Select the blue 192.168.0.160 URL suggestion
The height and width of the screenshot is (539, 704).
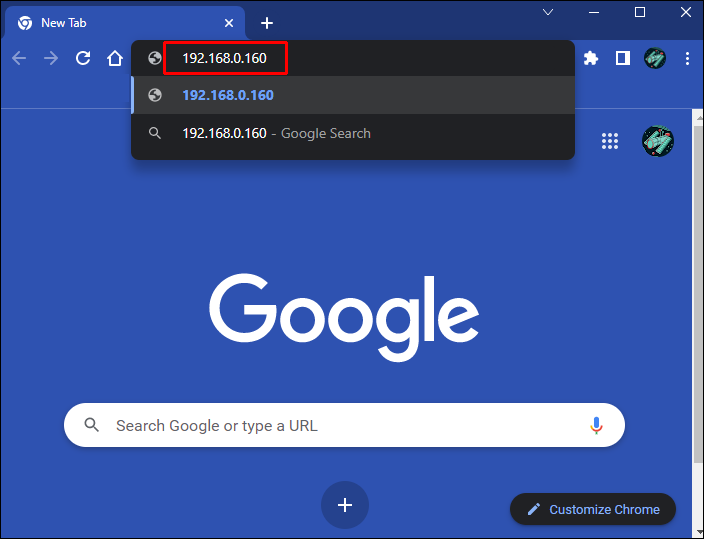click(x=353, y=95)
